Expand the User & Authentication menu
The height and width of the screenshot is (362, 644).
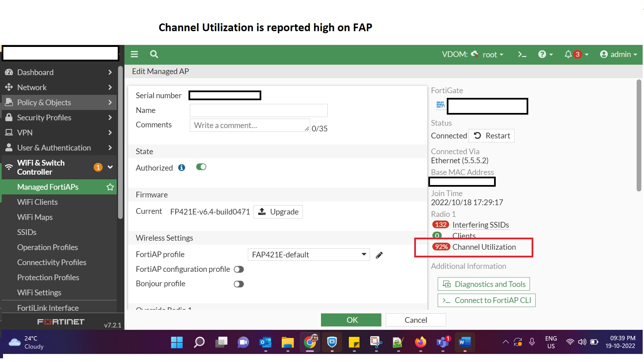pos(59,148)
